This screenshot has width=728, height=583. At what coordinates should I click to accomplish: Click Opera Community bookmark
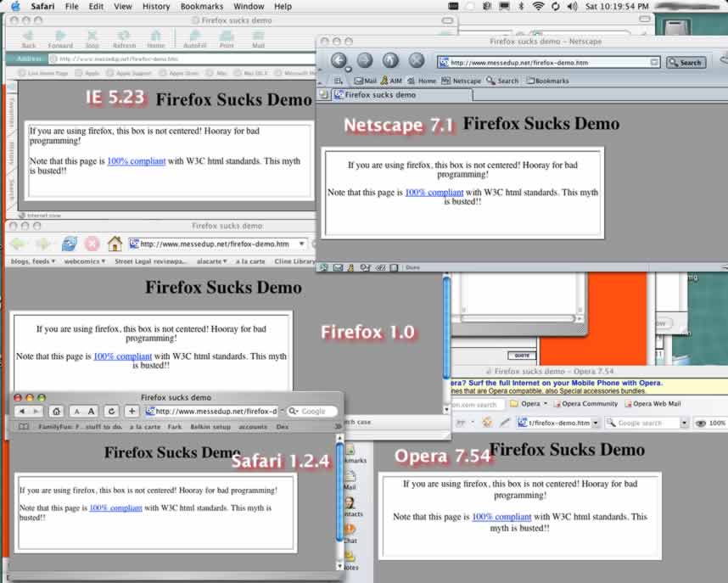tap(585, 404)
